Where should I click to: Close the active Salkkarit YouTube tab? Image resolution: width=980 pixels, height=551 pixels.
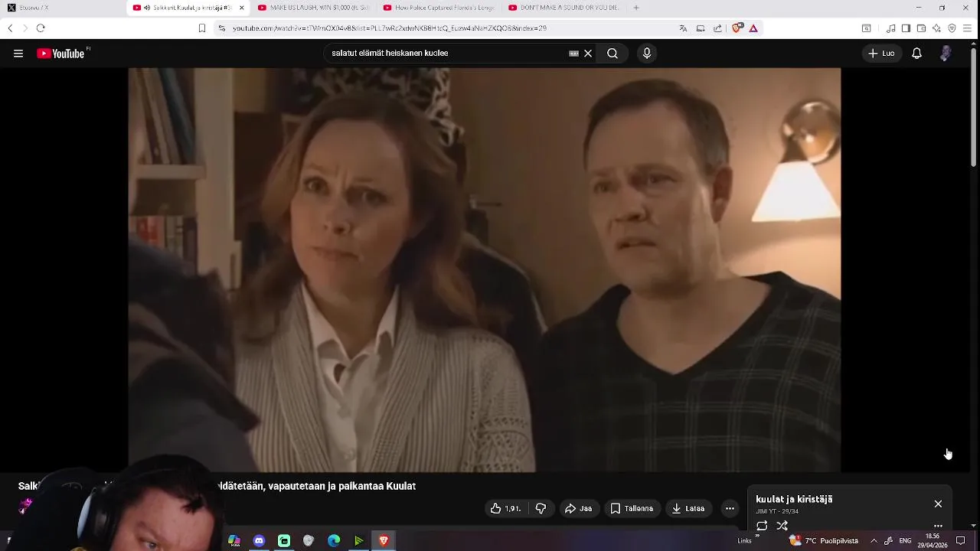coord(242,8)
